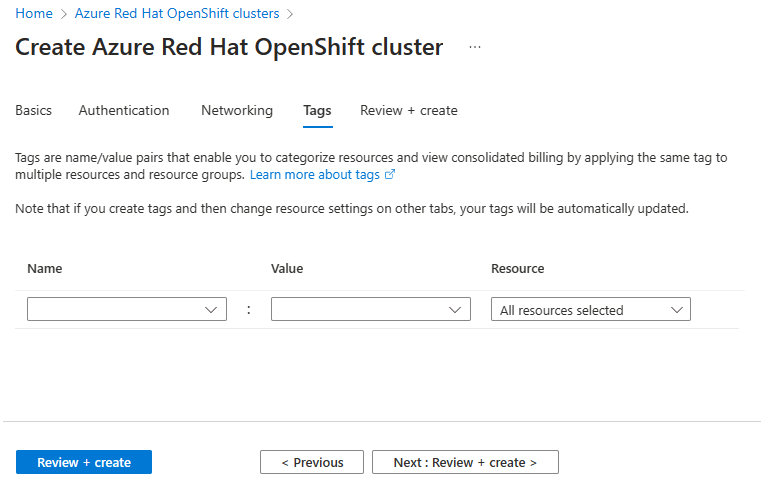This screenshot has height=492, width=761.
Task: Expand the Value field chevron
Action: [x=455, y=310]
